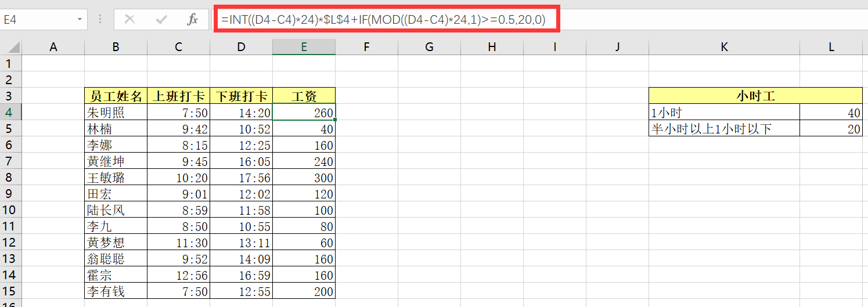
Task: Select column B header
Action: [x=116, y=47]
